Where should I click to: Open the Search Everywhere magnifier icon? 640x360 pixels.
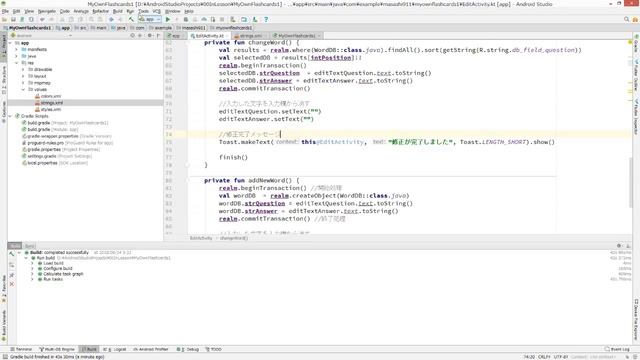tap(627, 19)
